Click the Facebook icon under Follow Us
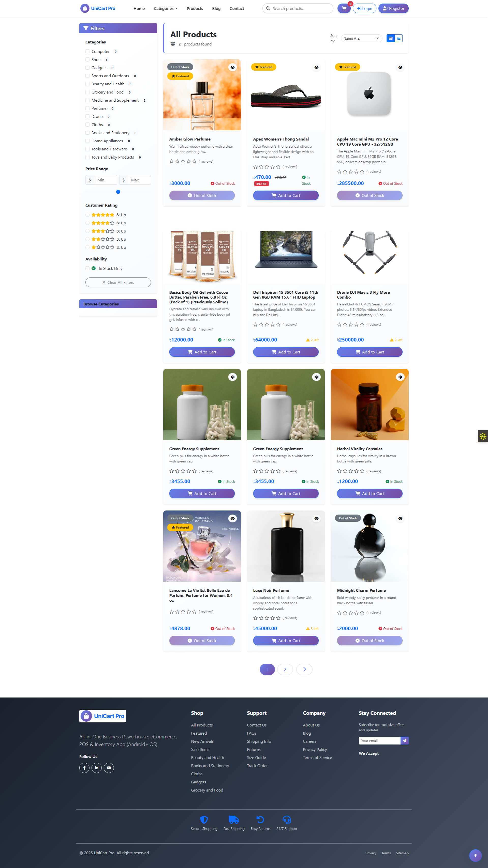This screenshot has height=868, width=488. (x=84, y=768)
